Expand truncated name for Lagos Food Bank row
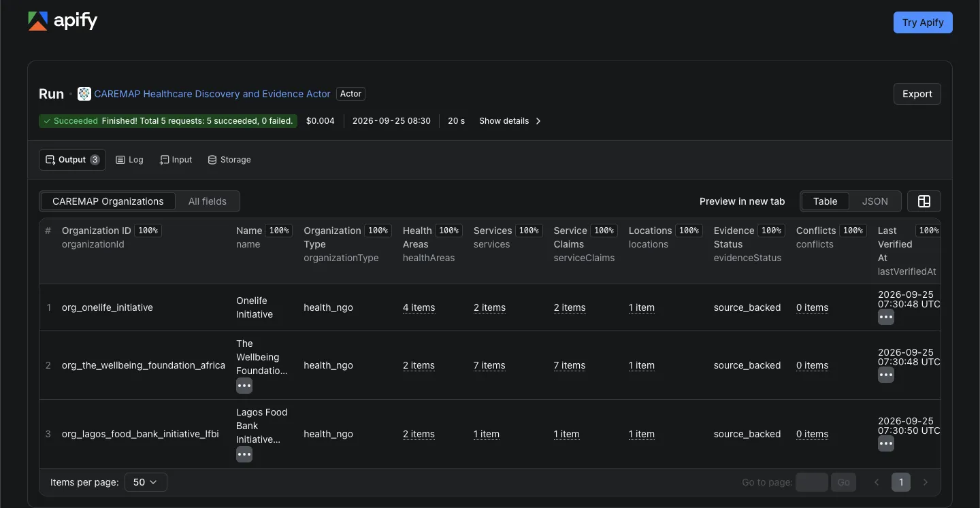 pyautogui.click(x=244, y=454)
